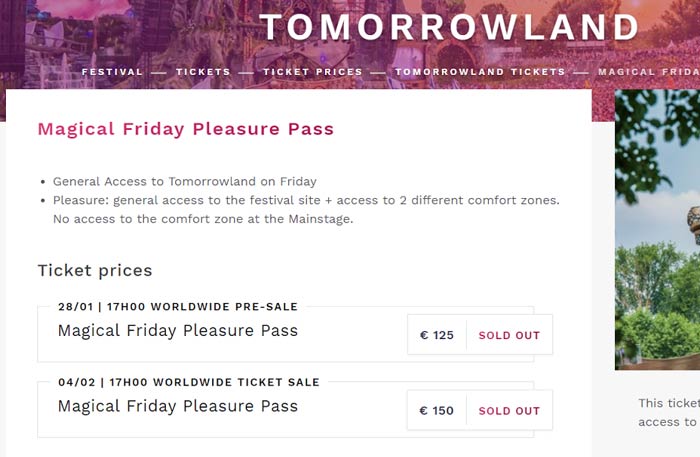Select the pre-sale Pleasure Pass ticket name

(177, 331)
